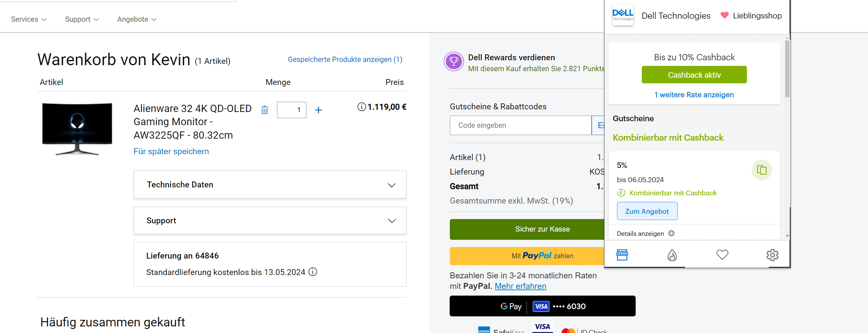Click the Dell Technologies logo in popup
Image resolution: width=868 pixels, height=333 pixels.
pos(623,15)
